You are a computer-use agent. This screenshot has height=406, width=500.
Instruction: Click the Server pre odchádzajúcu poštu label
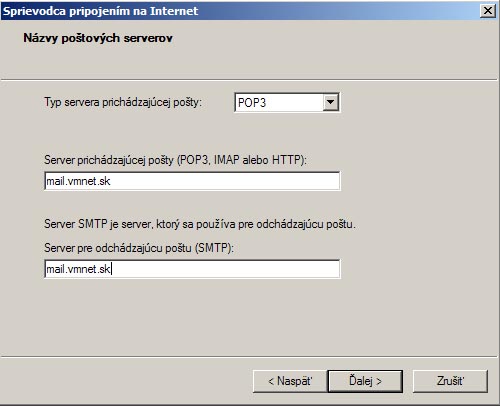click(x=139, y=248)
